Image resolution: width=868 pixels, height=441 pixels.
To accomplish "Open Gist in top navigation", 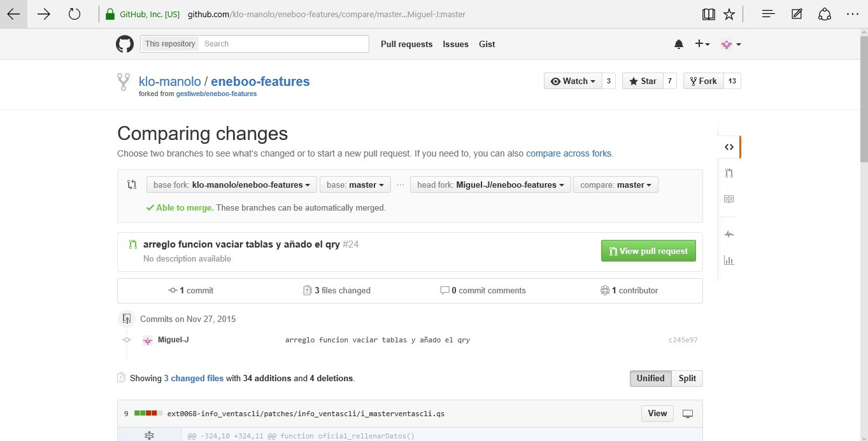I will click(487, 44).
